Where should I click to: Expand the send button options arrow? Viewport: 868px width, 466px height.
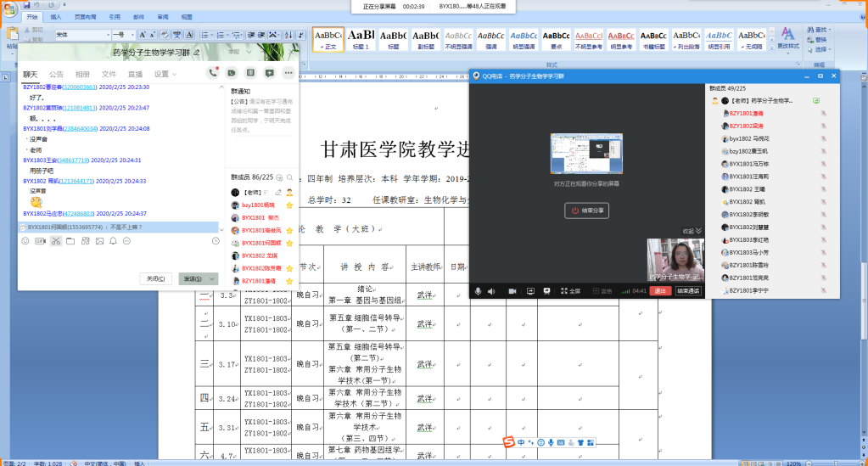(x=212, y=278)
